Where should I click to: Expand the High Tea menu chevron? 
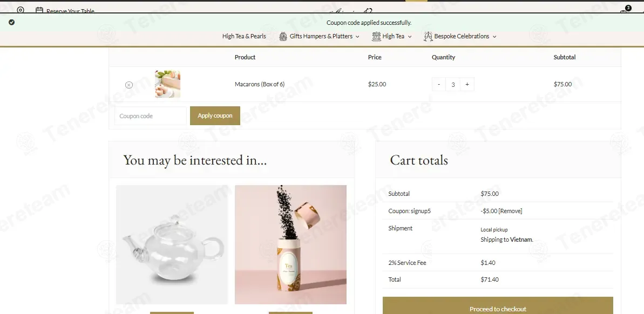pyautogui.click(x=410, y=37)
